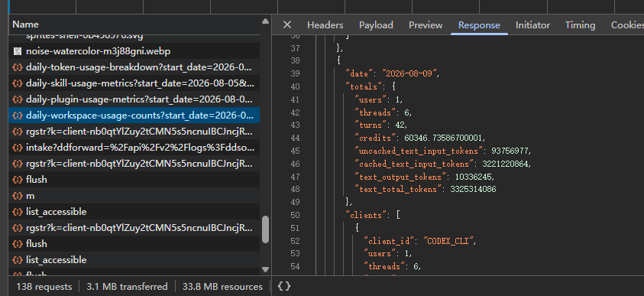Click the scroll down arrow of request list
Image resolution: width=644 pixels, height=296 pixels.
coord(265,270)
